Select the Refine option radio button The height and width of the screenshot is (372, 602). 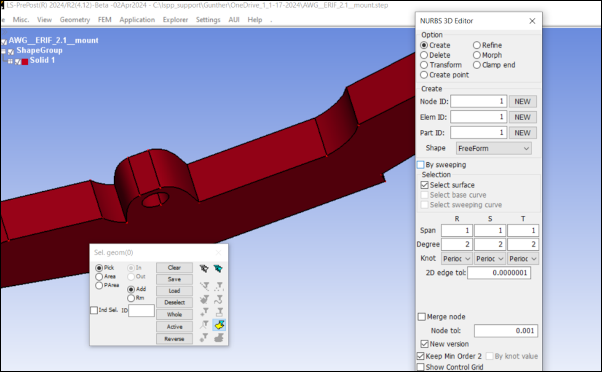point(476,45)
